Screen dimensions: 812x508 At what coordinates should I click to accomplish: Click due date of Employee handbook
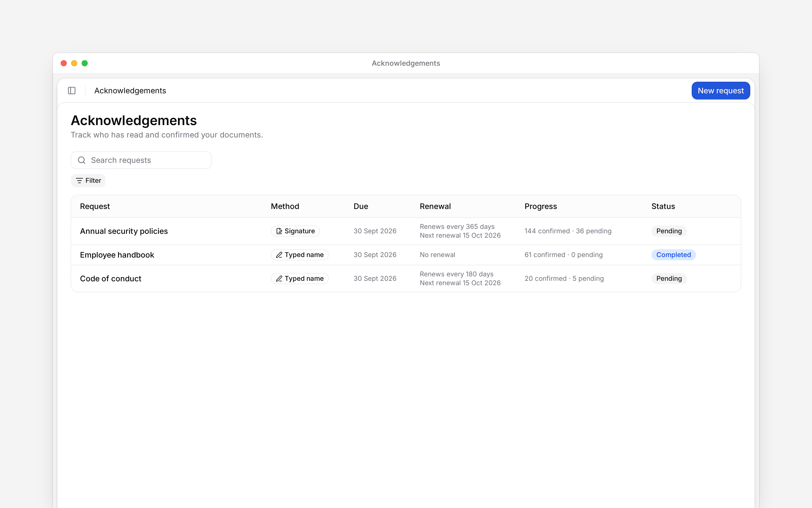(x=375, y=255)
